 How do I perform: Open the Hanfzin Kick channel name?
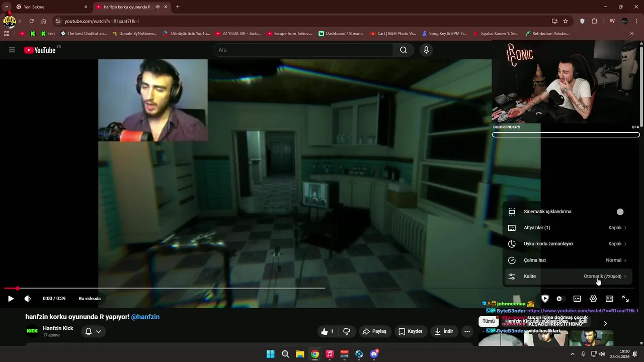coord(58,328)
